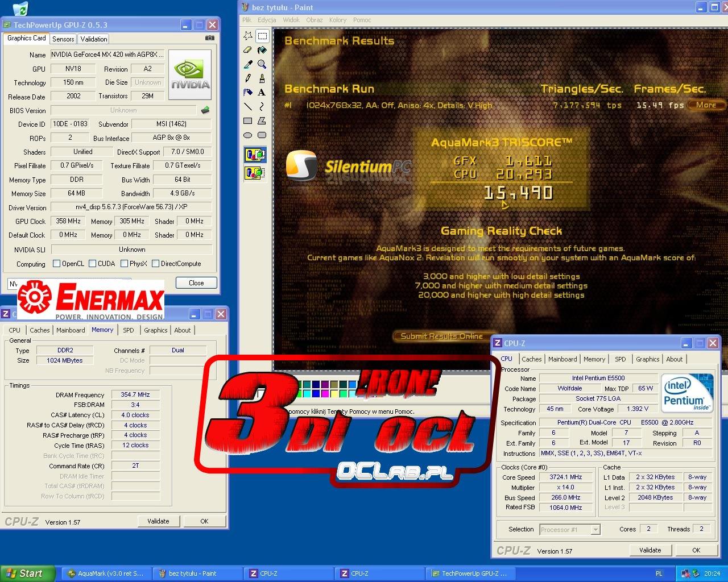Enable the OpenCL checkbox
Screen dimensions: 728x582
tap(56, 264)
